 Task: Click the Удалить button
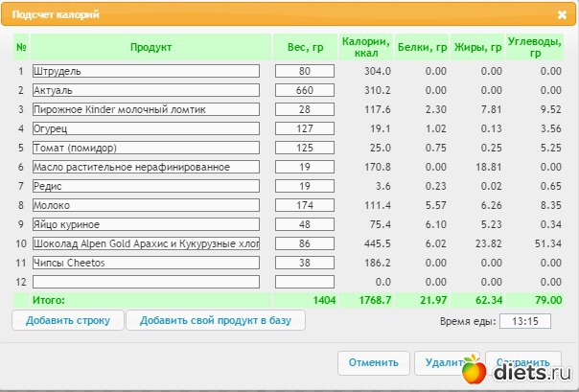tap(447, 363)
